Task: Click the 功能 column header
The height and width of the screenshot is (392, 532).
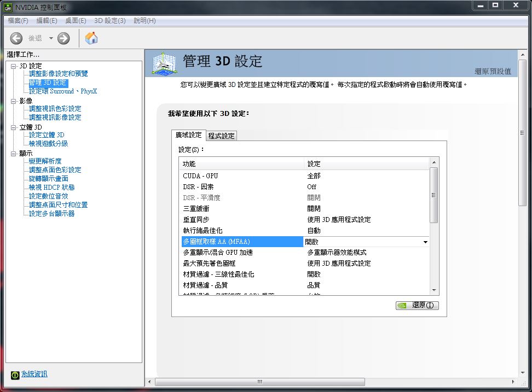Action: [x=241, y=164]
